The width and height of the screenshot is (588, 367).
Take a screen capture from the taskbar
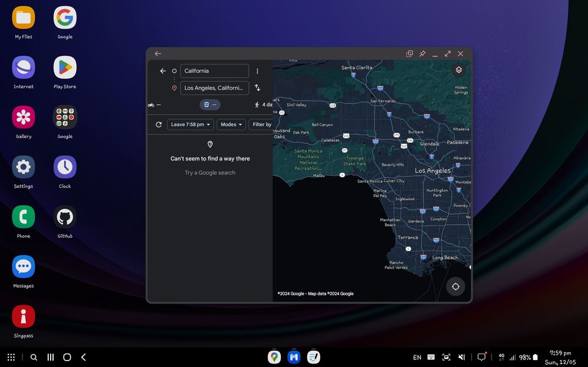446,357
